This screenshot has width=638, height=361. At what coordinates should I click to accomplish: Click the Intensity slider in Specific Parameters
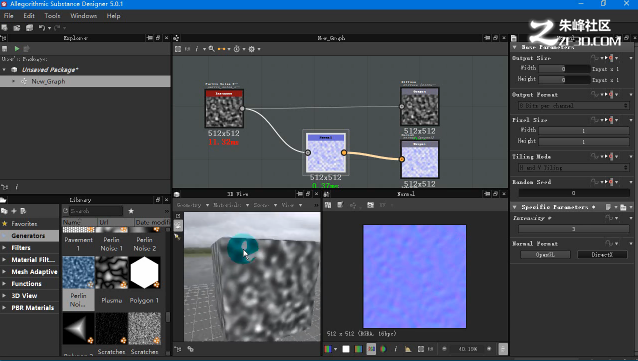pos(573,229)
